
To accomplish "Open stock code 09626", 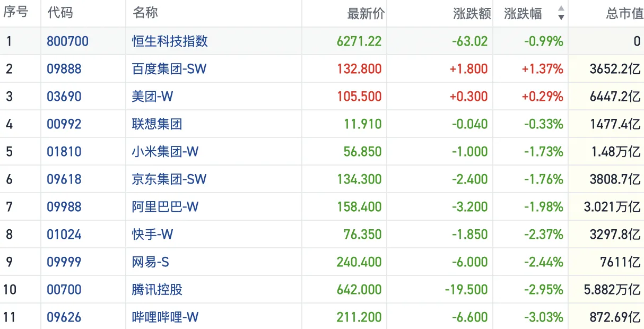I will pos(64,317).
